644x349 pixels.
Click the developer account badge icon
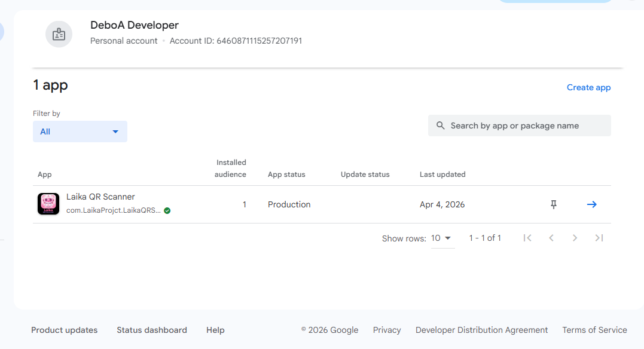[59, 34]
